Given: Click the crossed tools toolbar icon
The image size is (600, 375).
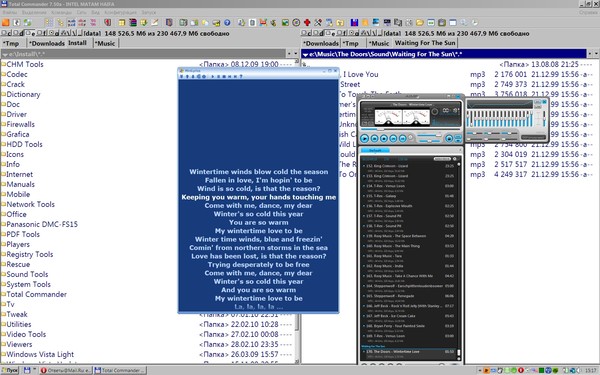Looking at the screenshot, I should click(x=318, y=23).
